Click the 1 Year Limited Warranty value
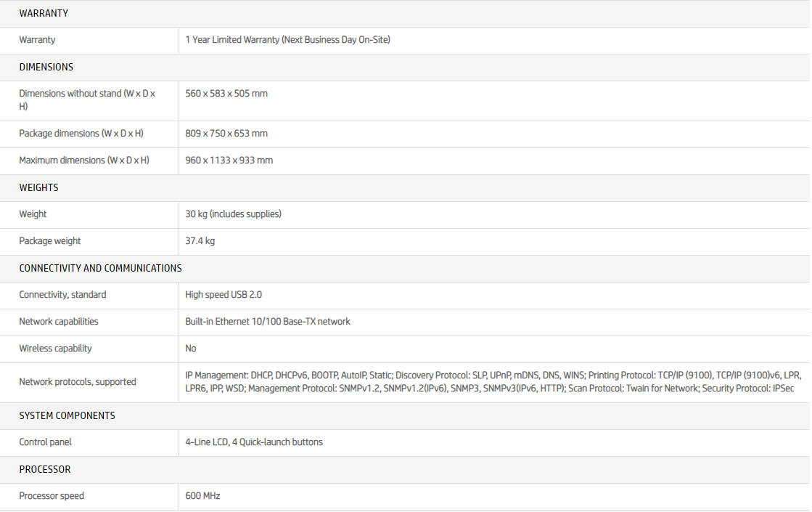 click(x=288, y=40)
